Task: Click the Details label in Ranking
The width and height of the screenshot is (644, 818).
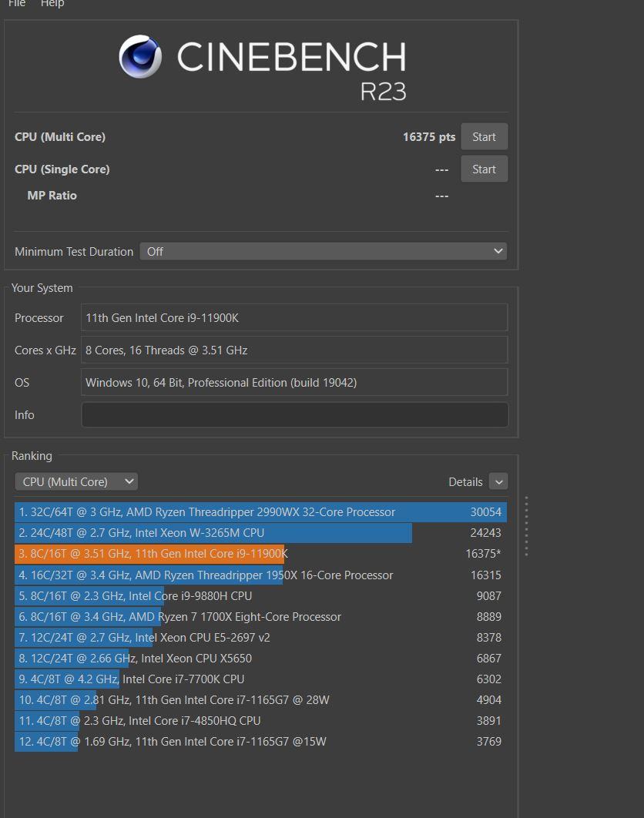Action: [x=465, y=482]
